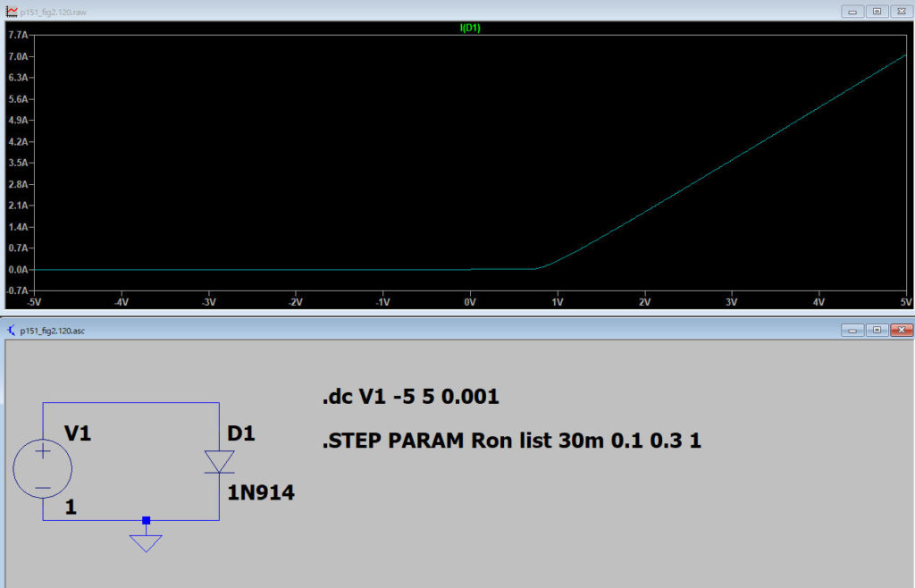
Task: Click the .STEP PARAM Ron directive text
Action: (511, 441)
